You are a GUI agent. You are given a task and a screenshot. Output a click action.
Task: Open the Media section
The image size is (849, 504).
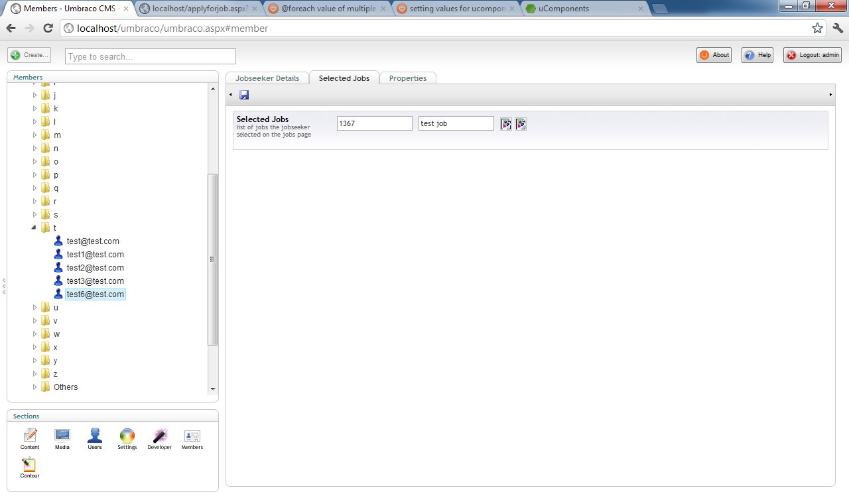click(x=62, y=438)
